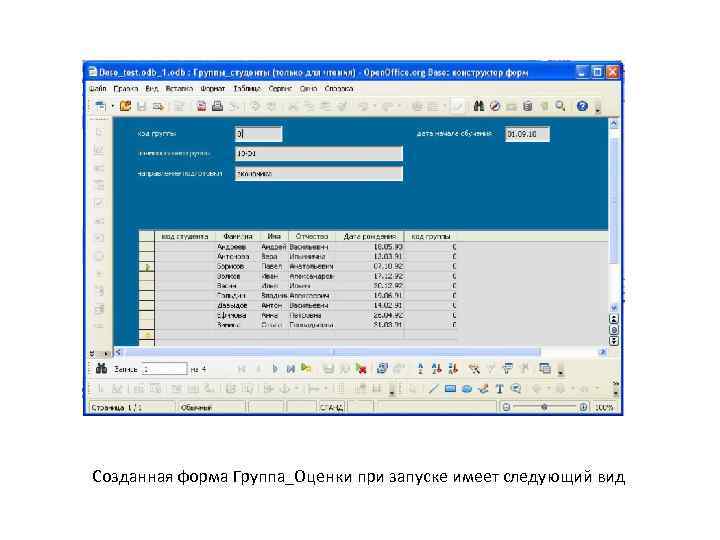
Task: Open the Navigator compass icon
Action: coord(495,106)
